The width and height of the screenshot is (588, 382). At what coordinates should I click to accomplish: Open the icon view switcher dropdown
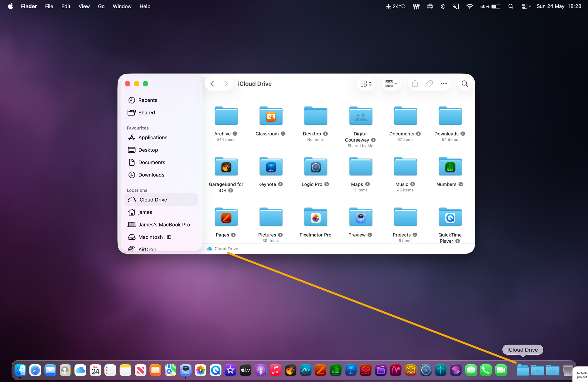[366, 84]
